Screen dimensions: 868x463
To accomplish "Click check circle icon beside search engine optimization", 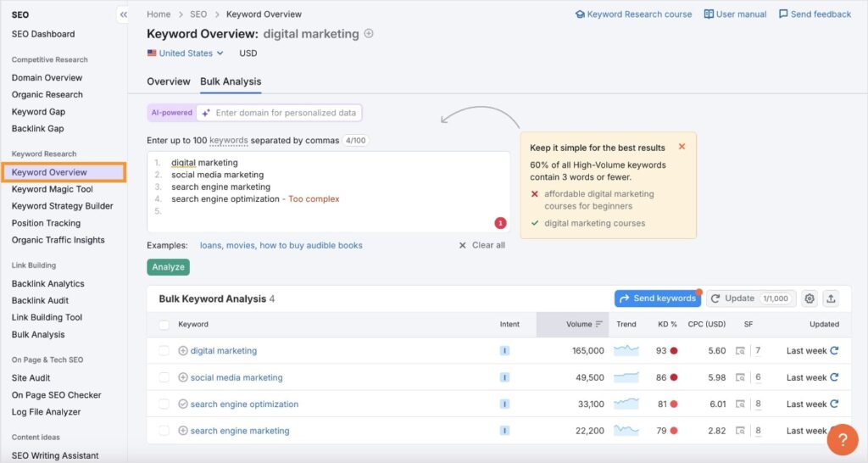I will tap(183, 404).
